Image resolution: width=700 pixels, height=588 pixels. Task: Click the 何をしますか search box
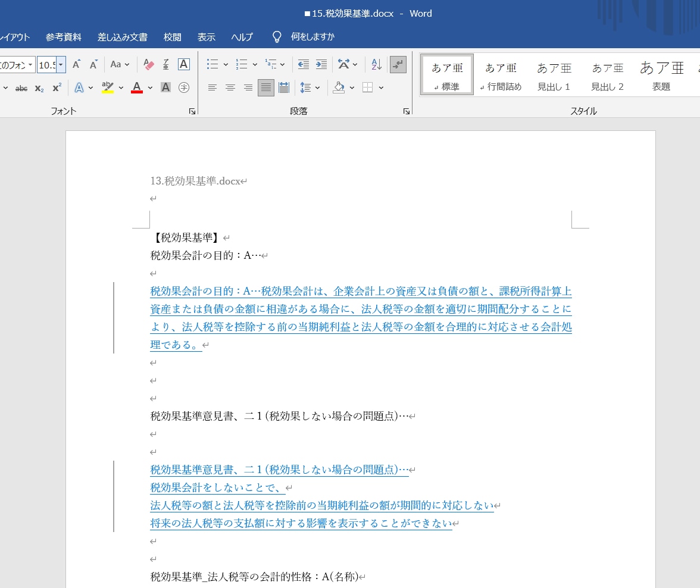point(312,37)
